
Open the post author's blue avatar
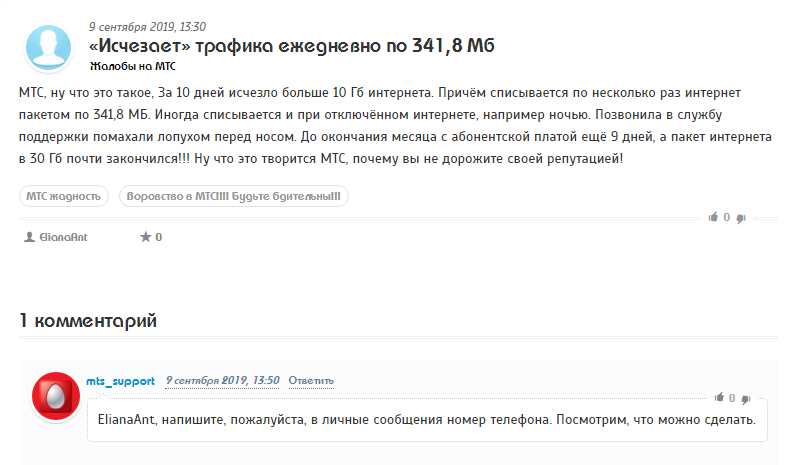tap(49, 48)
